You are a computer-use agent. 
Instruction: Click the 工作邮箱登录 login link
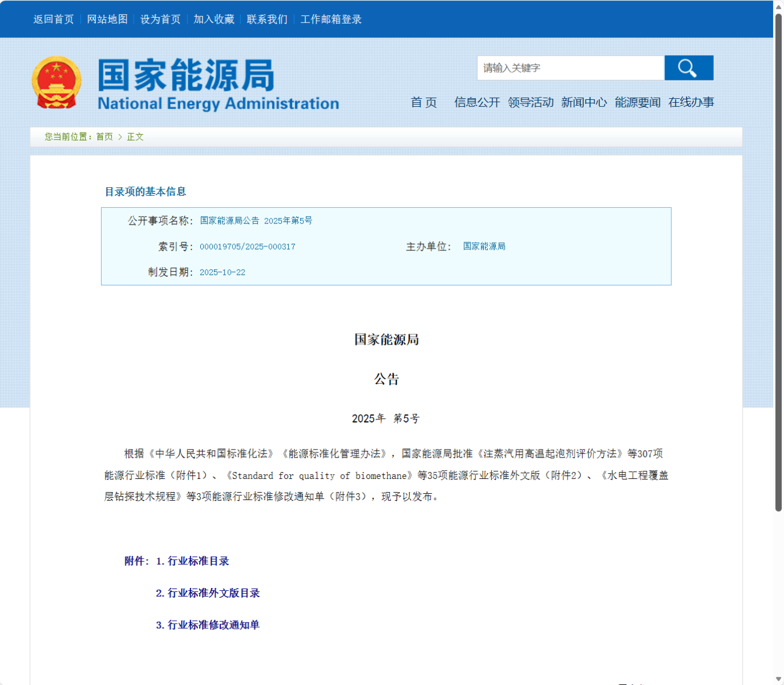[x=329, y=19]
